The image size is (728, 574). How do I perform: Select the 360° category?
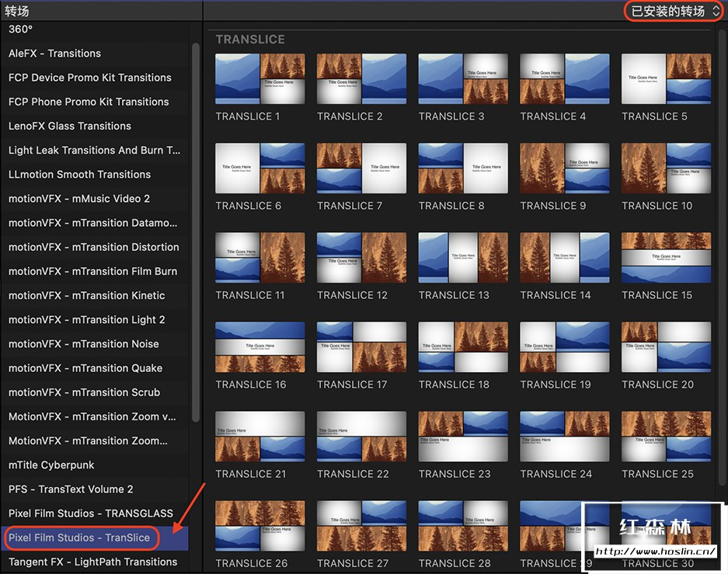pyautogui.click(x=94, y=30)
